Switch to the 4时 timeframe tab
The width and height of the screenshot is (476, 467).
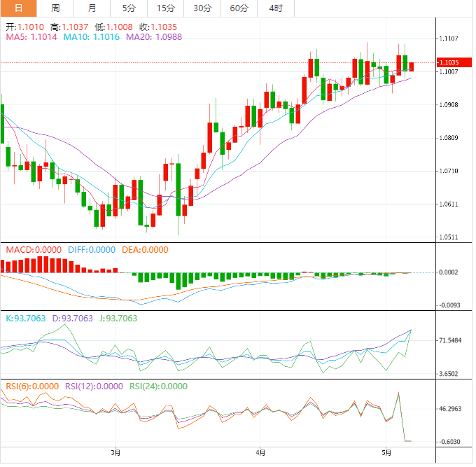click(276, 8)
